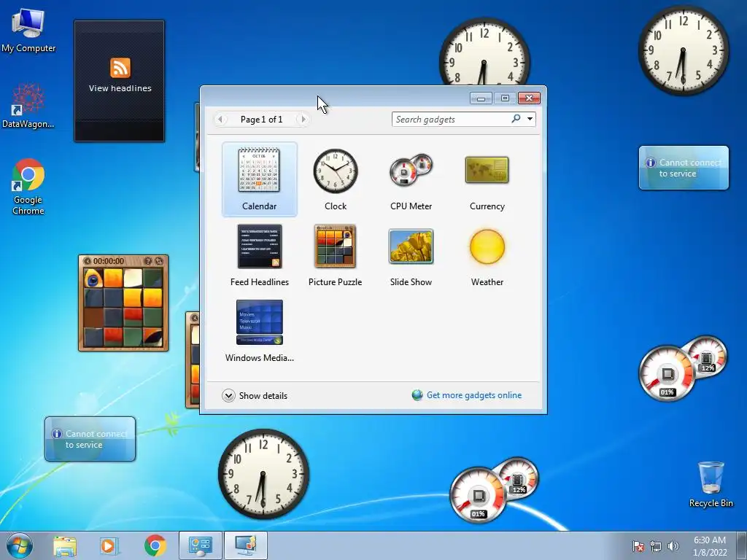Image resolution: width=747 pixels, height=560 pixels.
Task: Shuffle the picture puzzle tiles
Action: (159, 261)
